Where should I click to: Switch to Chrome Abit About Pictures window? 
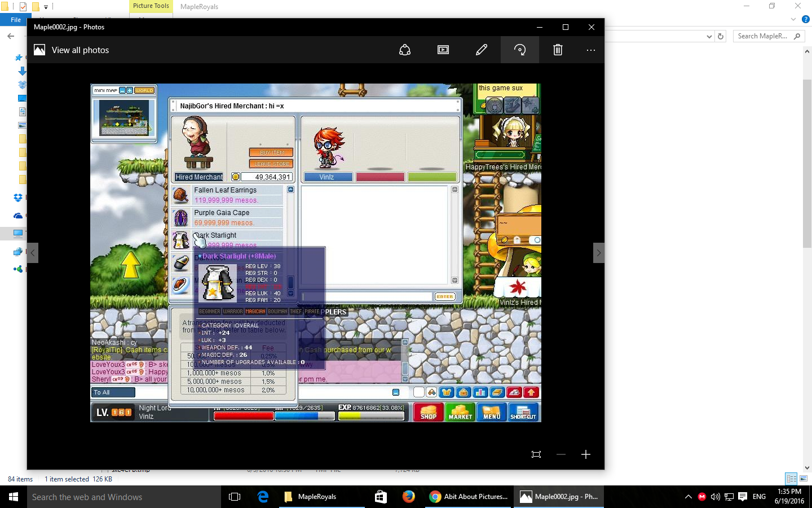(469, 497)
